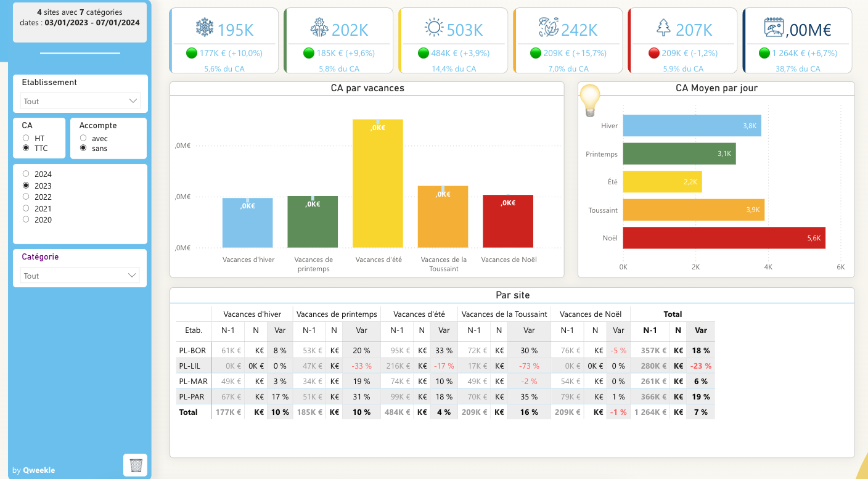Click the light bulb insight icon
Viewport: 868px width, 479px height.
[x=590, y=100]
